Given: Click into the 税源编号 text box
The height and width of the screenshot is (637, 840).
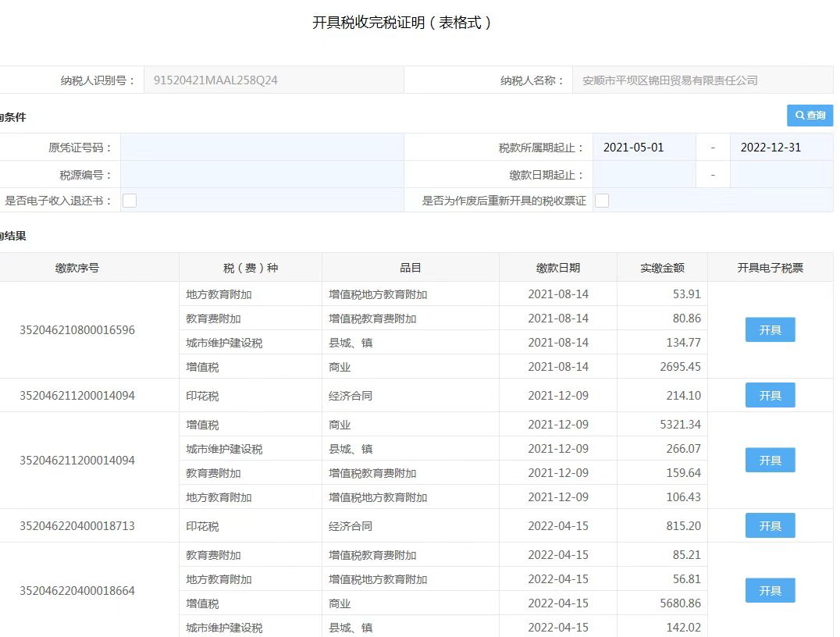Looking at the screenshot, I should point(262,175).
